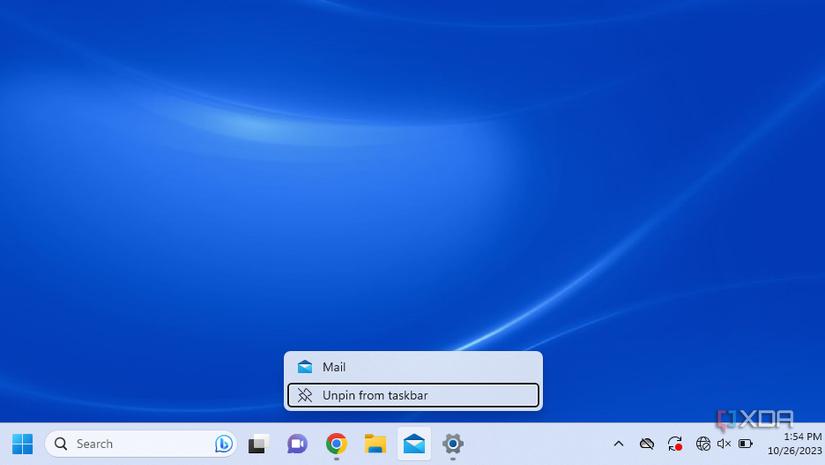The image size is (825, 465).
Task: Open the clock and date flyout
Action: (790, 444)
